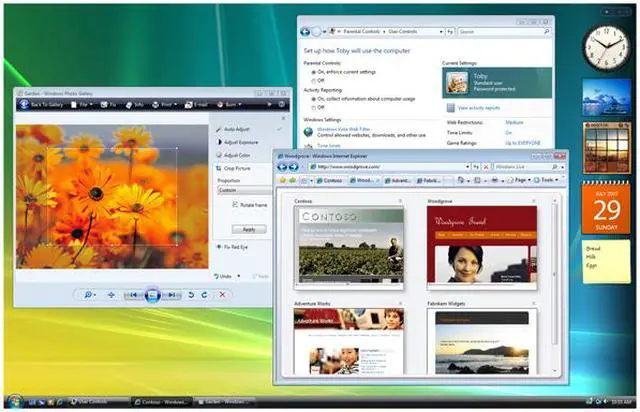Play slide show in Photo Gallery
Screen dimensions: 640x412
pos(152,295)
